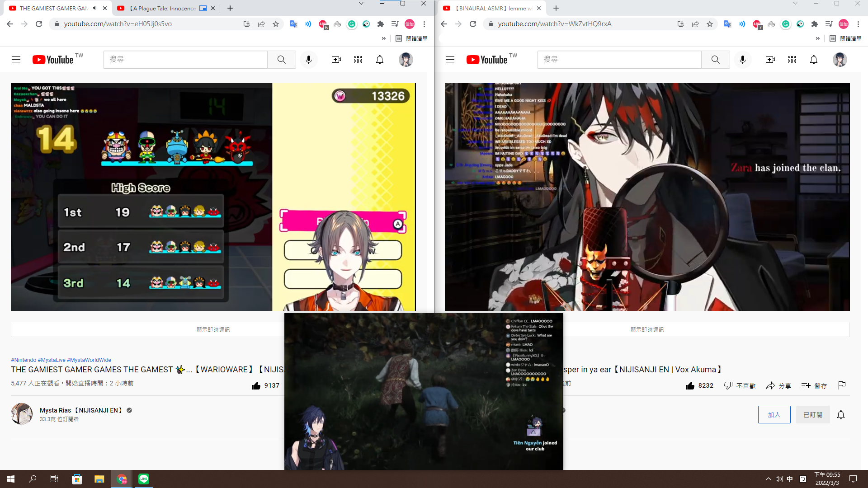Image resolution: width=868 pixels, height=488 pixels.
Task: Click YouTube logo in right window
Action: coord(487,60)
